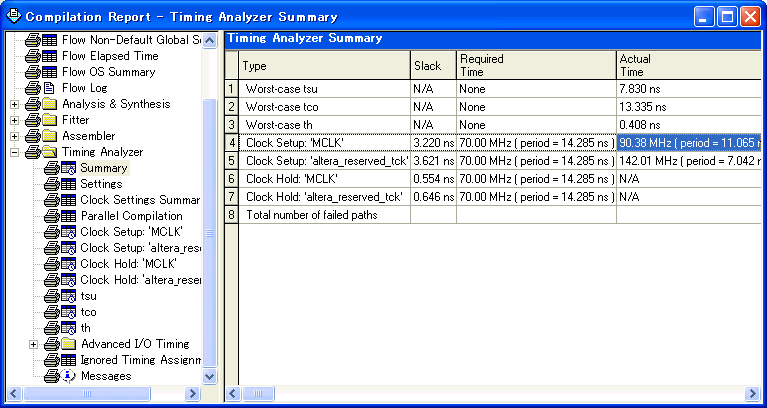Expand the Advanced I/O Timing folder
This screenshot has height=408, width=767.
(33, 344)
